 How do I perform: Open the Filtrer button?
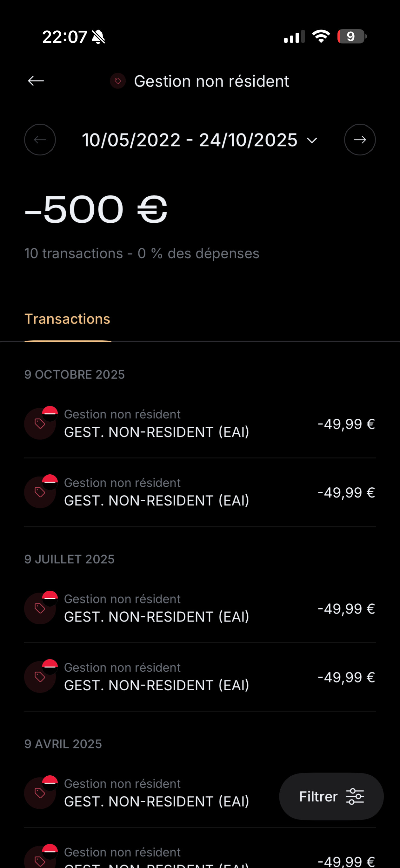[x=318, y=797]
